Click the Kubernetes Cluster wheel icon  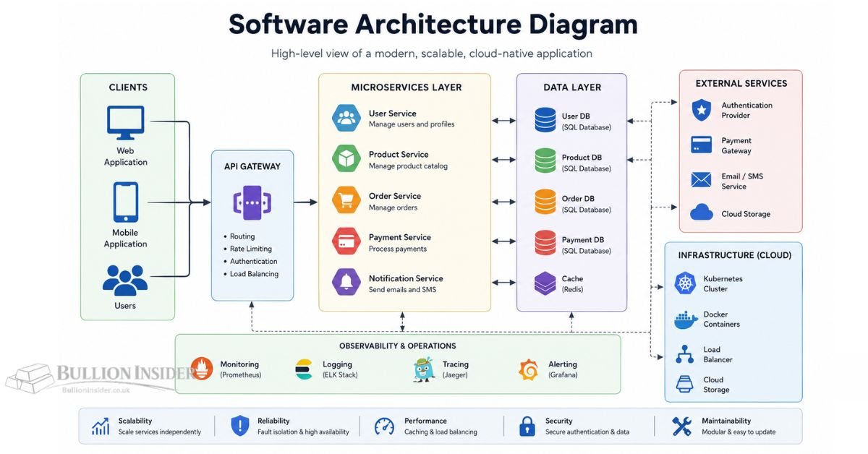685,283
